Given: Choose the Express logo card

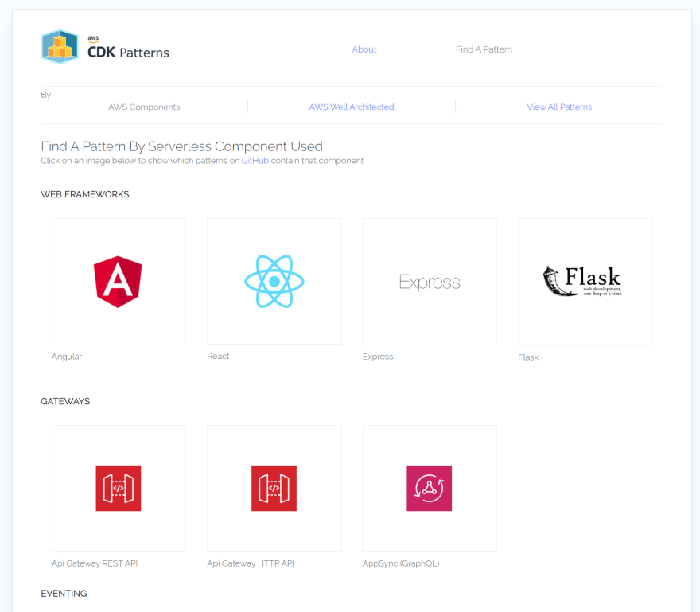Looking at the screenshot, I should click(x=430, y=282).
